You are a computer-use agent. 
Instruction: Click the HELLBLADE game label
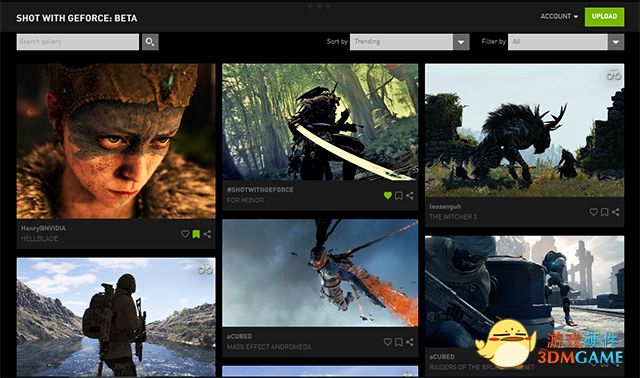click(39, 238)
